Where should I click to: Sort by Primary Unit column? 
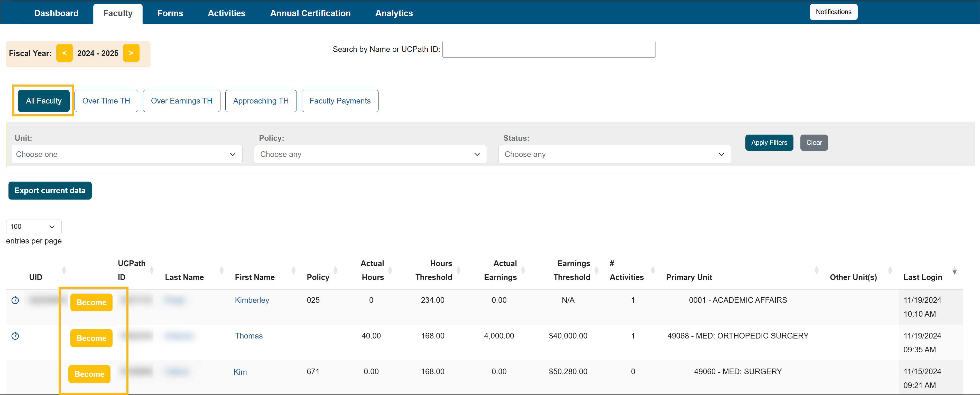pyautogui.click(x=816, y=270)
